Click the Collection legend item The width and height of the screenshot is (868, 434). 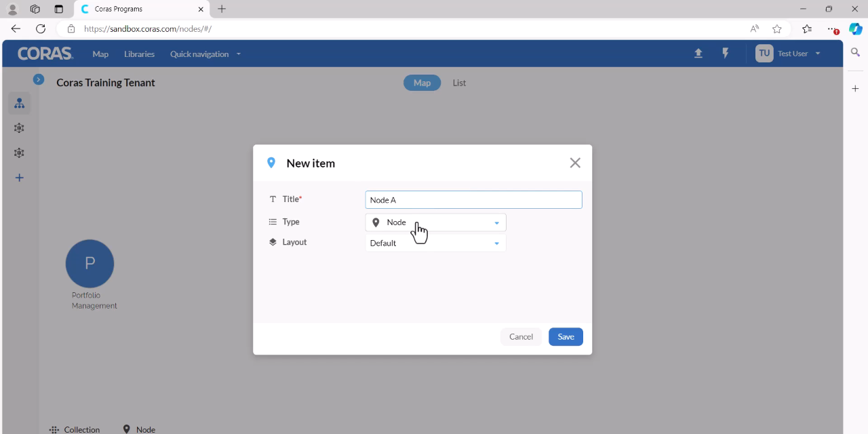(x=75, y=429)
